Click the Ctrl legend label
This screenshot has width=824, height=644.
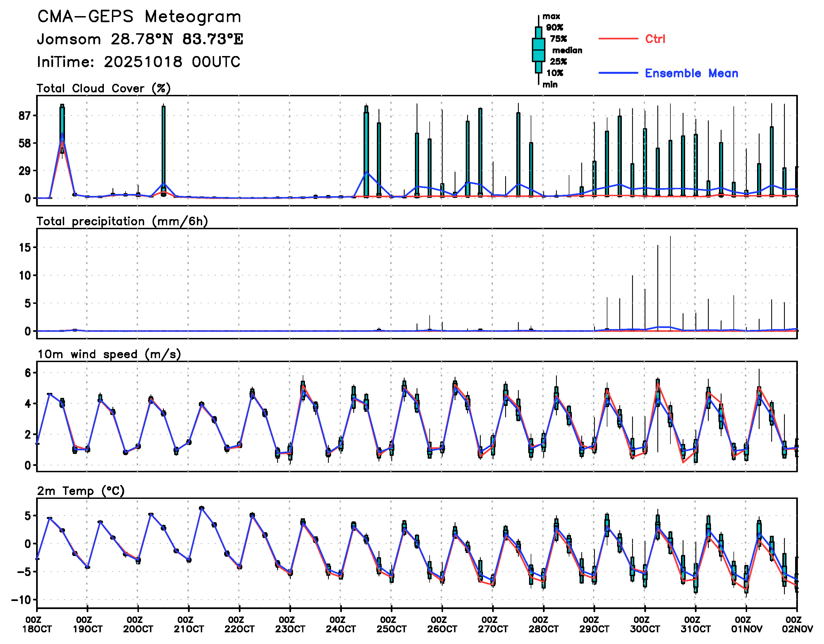655,39
